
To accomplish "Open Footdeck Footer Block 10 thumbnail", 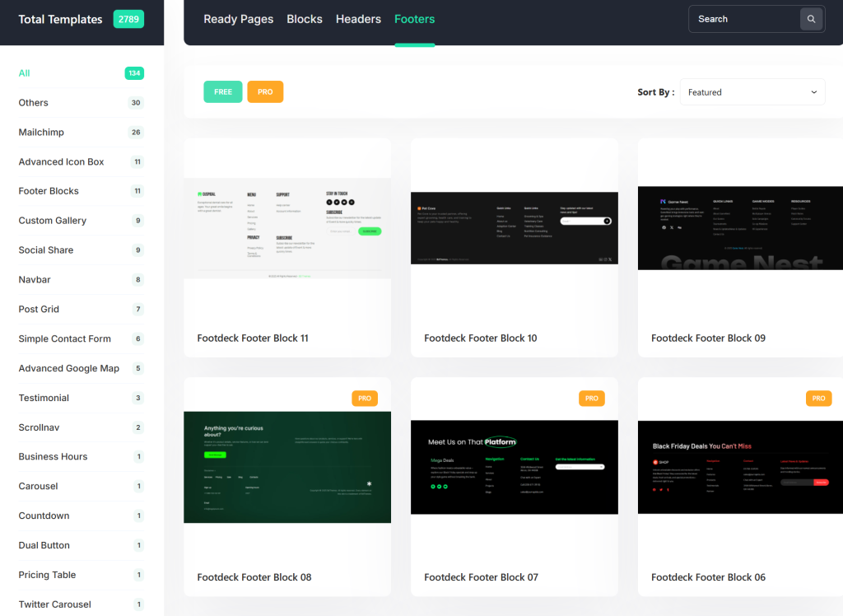I will point(514,228).
